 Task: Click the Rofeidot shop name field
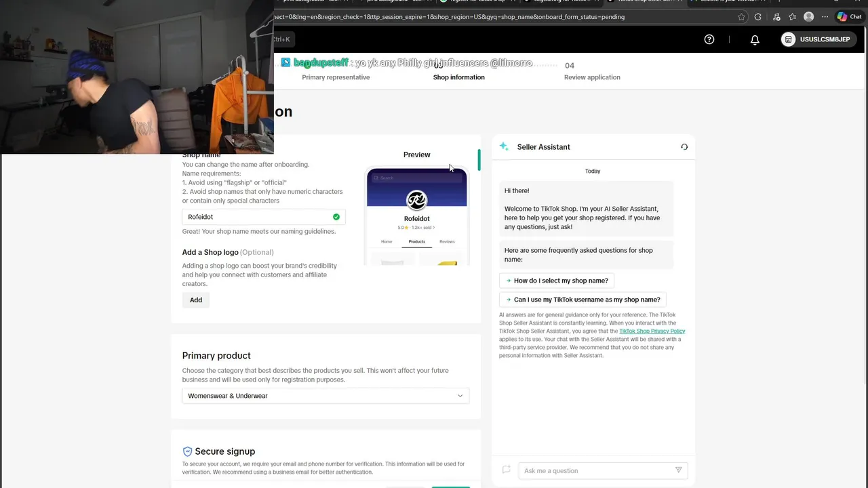(264, 217)
